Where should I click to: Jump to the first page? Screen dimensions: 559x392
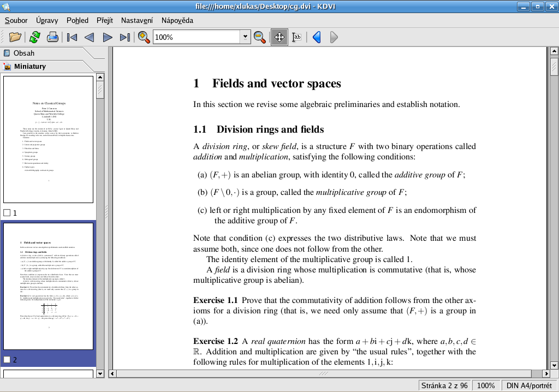pyautogui.click(x=72, y=37)
